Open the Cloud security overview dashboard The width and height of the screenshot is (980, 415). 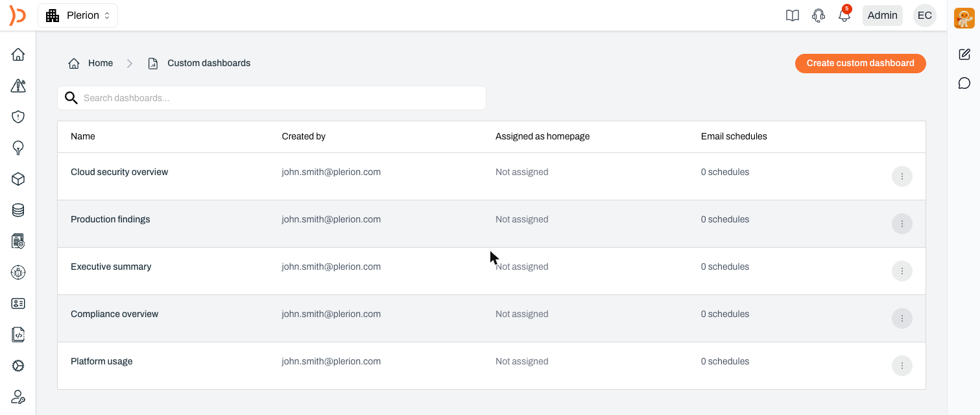(119, 172)
